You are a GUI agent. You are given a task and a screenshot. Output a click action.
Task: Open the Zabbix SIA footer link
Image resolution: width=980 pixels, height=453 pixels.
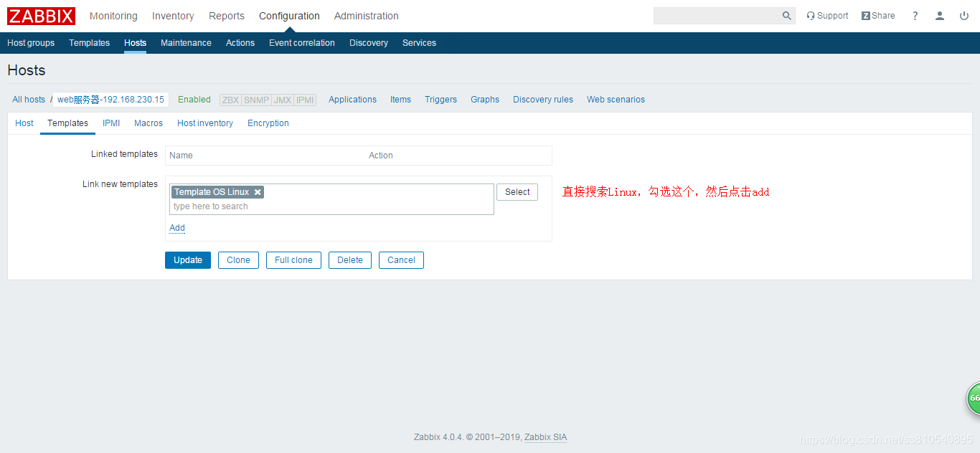(545, 437)
